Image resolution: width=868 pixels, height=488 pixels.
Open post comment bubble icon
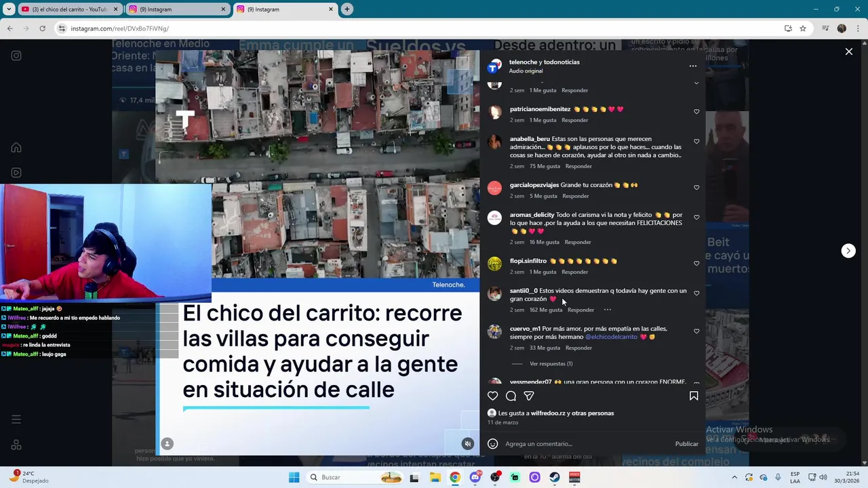[x=511, y=396]
